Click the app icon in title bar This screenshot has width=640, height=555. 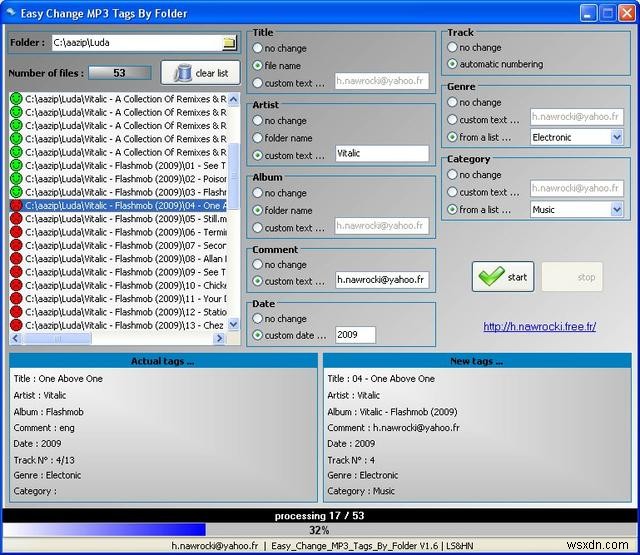tap(11, 13)
